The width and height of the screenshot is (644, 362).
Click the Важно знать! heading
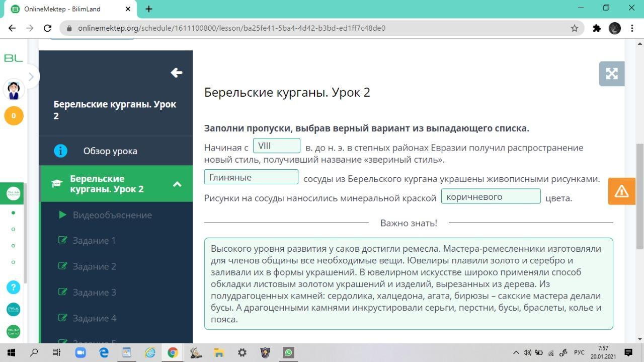point(409,223)
